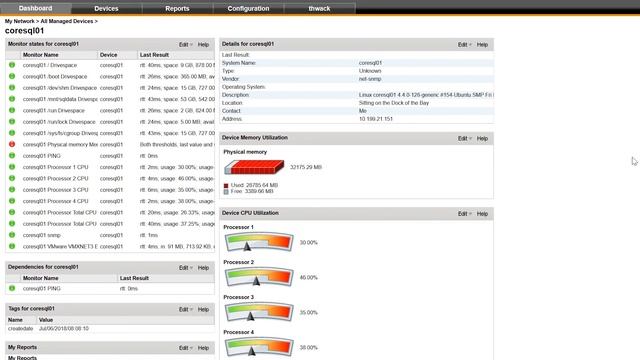Click the Processor 2 utilization gauge
The image size is (640, 360).
coord(259,277)
